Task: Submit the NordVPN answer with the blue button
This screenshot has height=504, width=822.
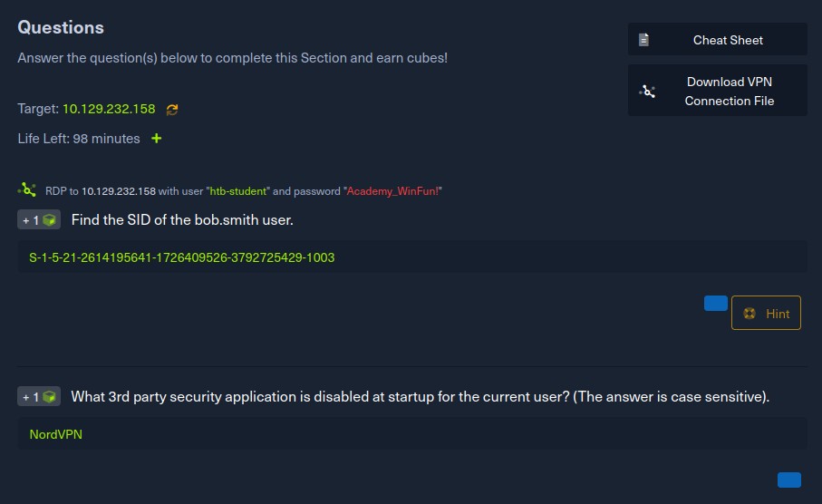Action: pos(789,480)
